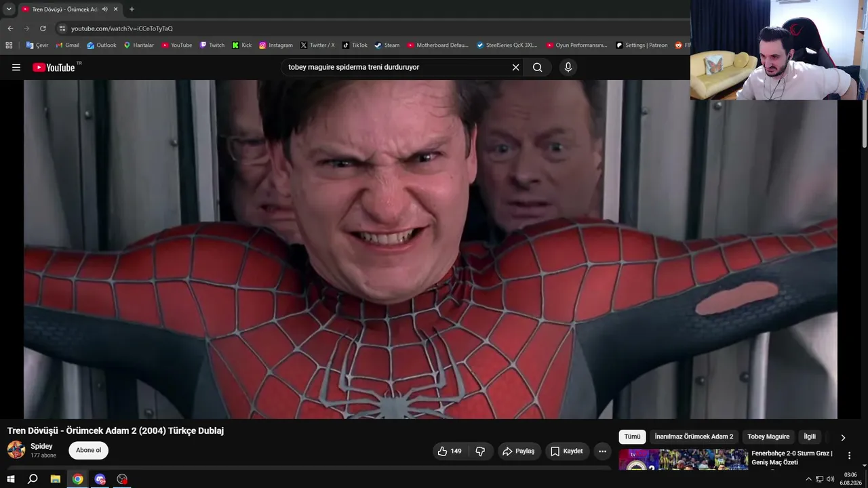Select the Tobey Maguire filter chip
Image resolution: width=868 pixels, height=488 pixels.
point(768,437)
